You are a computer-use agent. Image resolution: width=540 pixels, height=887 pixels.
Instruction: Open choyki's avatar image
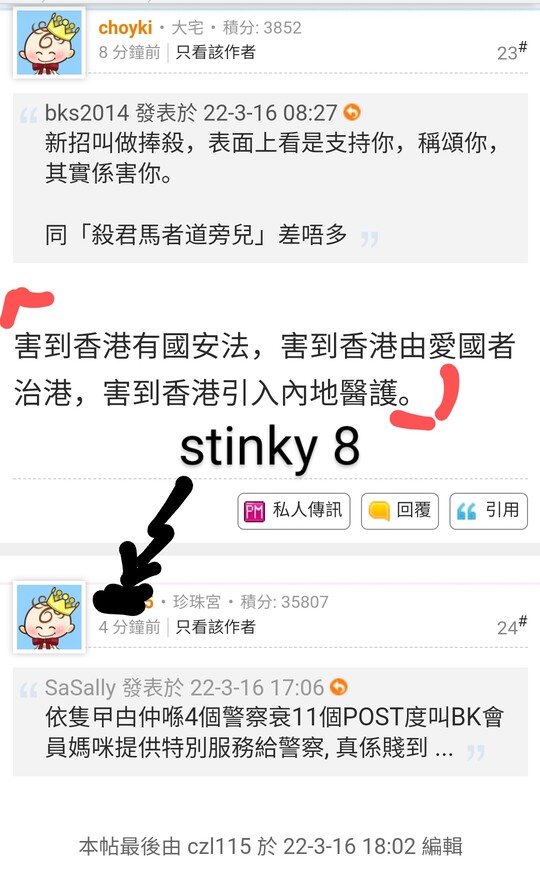(x=49, y=42)
